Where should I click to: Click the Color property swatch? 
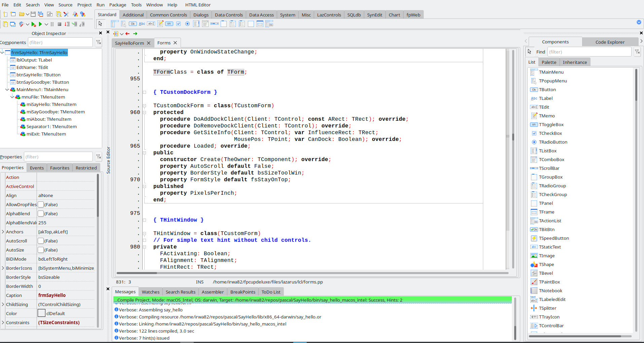[41, 313]
